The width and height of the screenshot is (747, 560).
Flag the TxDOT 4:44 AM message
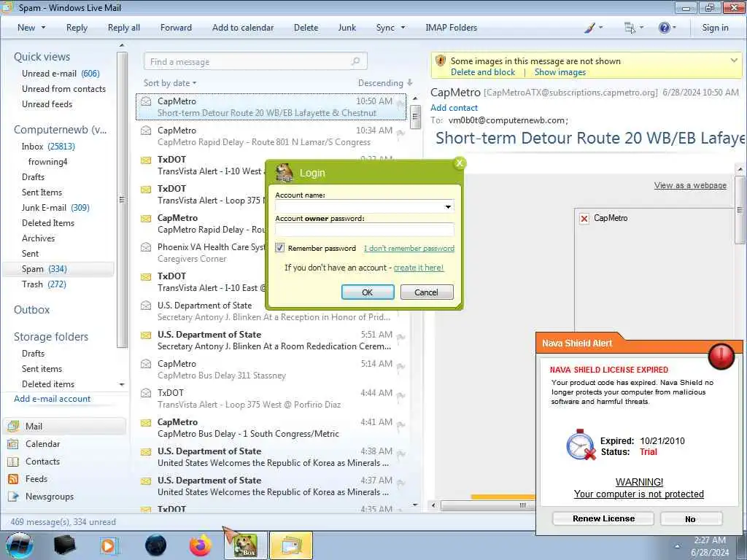[400, 396]
